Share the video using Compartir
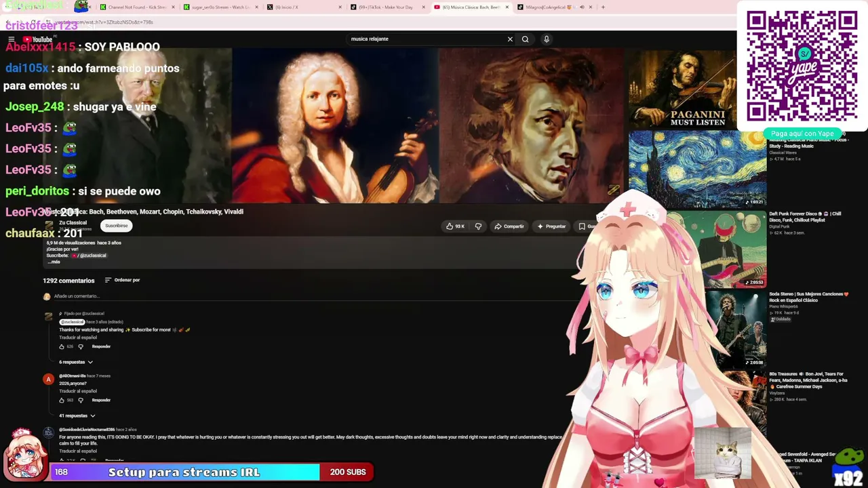 tap(509, 226)
